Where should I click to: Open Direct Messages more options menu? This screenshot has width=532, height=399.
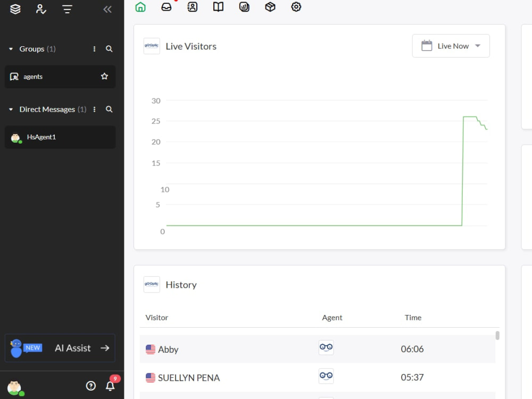pyautogui.click(x=94, y=109)
